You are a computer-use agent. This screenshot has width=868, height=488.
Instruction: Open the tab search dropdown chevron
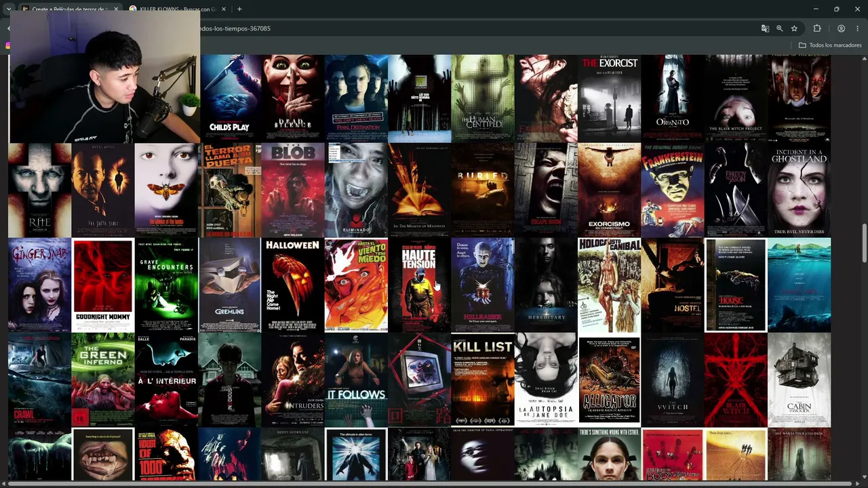click(8, 9)
